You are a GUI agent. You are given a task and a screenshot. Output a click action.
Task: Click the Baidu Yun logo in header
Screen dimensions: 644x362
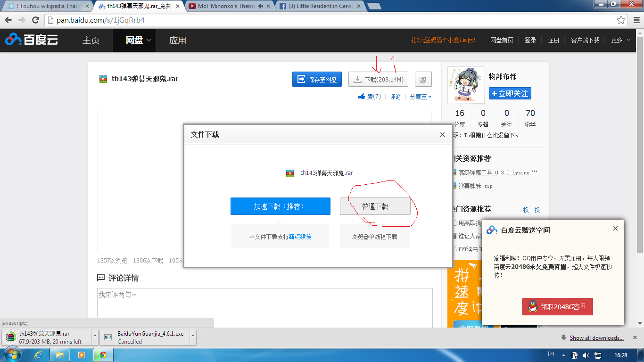32,40
